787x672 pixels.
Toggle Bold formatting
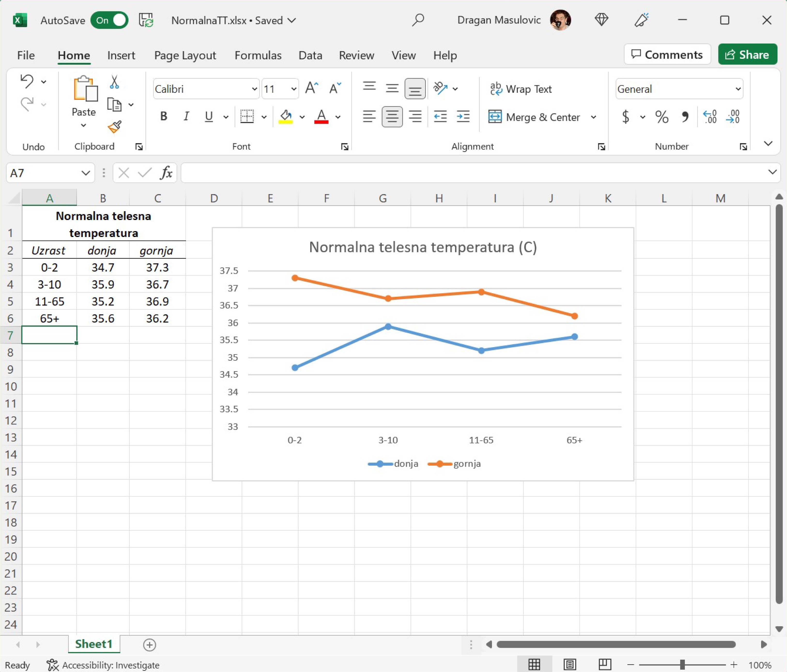click(x=164, y=117)
